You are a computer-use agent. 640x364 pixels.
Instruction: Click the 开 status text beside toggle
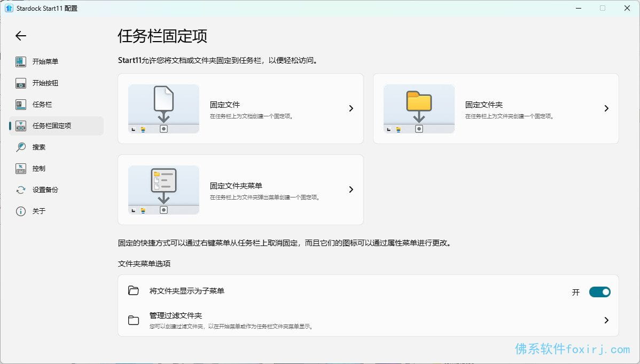pos(575,292)
